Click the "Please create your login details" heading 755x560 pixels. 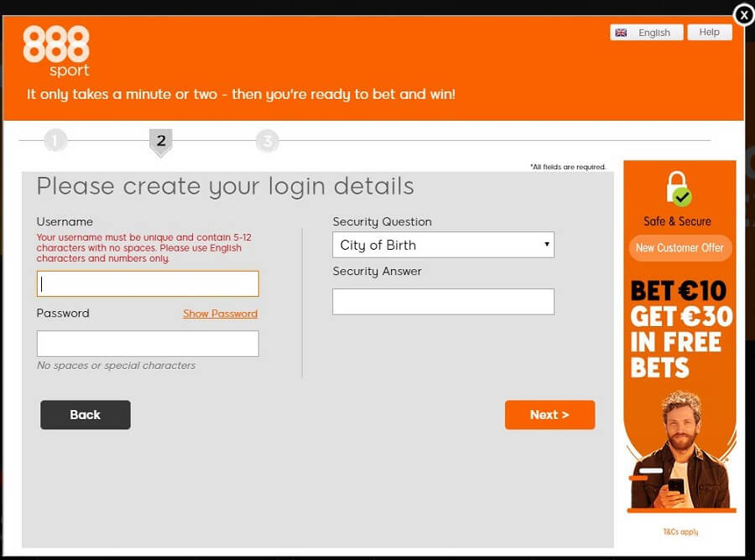coord(226,187)
